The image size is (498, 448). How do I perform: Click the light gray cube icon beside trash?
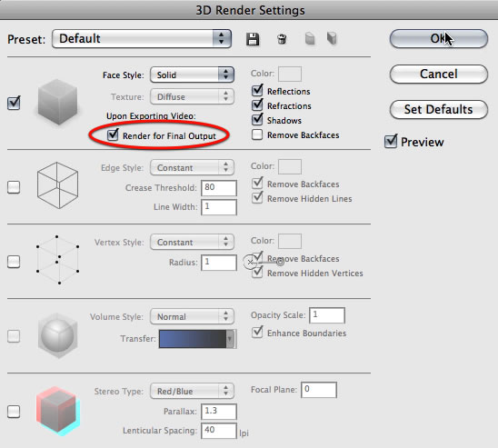point(310,39)
